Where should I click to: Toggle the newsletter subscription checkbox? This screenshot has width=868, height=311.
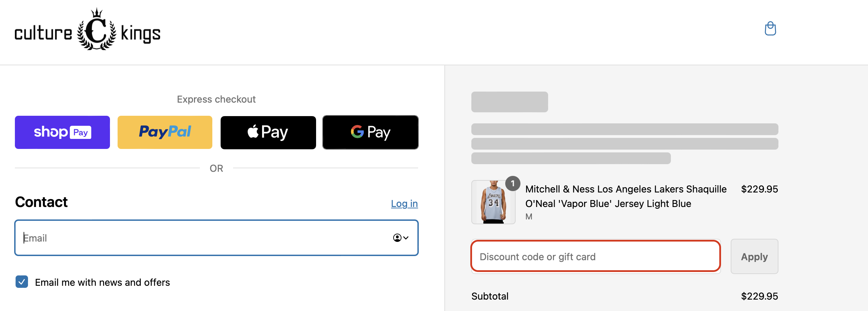coord(22,282)
